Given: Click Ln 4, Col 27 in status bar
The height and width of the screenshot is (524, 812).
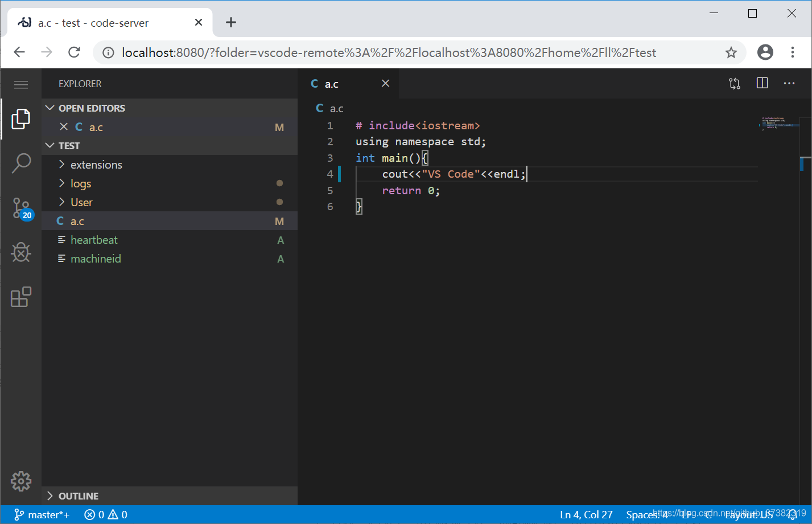Looking at the screenshot, I should click(x=586, y=515).
